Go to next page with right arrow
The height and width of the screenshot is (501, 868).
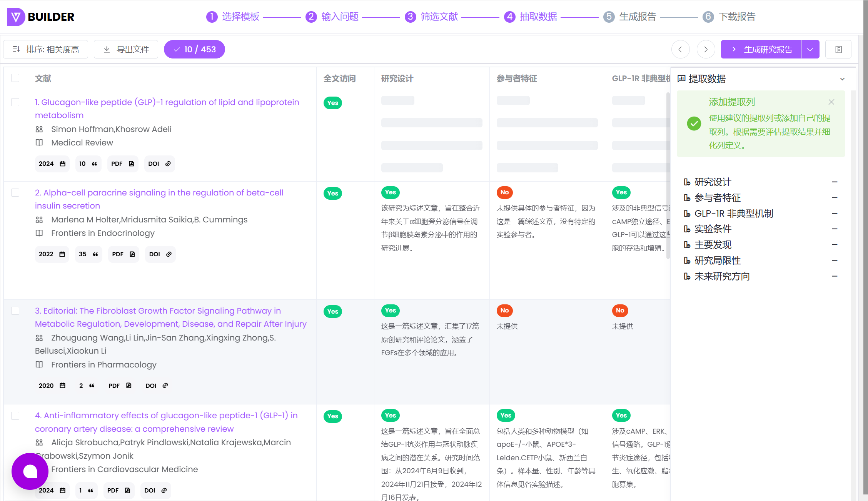click(706, 49)
